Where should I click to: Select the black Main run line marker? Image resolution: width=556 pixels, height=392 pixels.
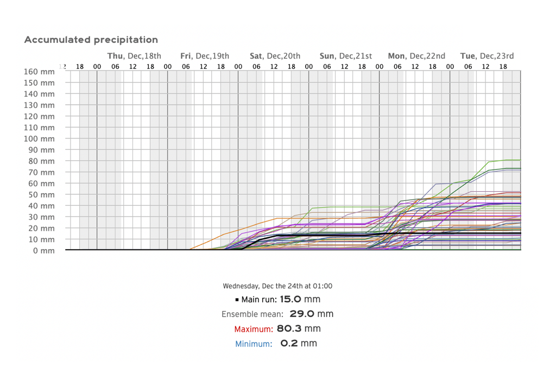point(237,299)
